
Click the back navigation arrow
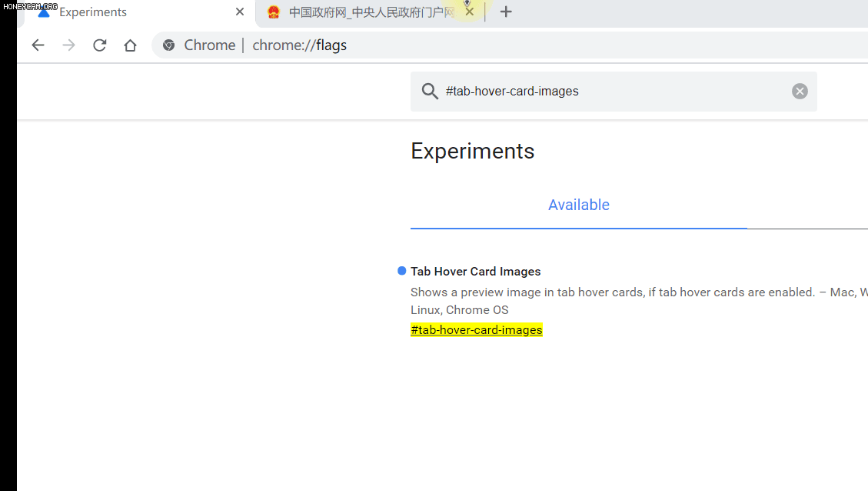[38, 45]
